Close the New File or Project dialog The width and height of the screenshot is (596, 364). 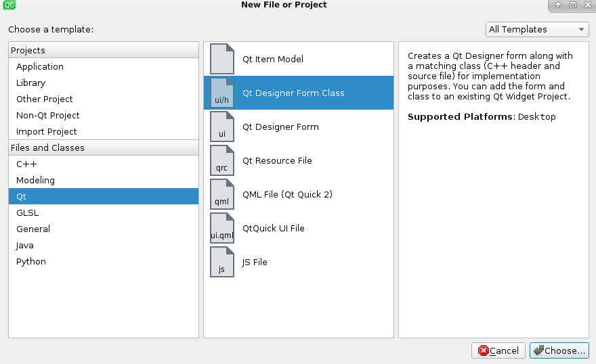pyautogui.click(x=588, y=5)
